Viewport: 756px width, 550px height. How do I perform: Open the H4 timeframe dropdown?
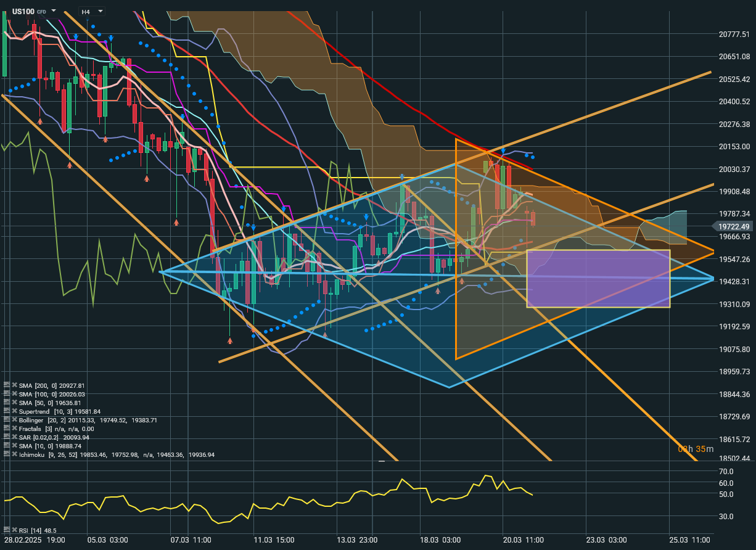92,11
